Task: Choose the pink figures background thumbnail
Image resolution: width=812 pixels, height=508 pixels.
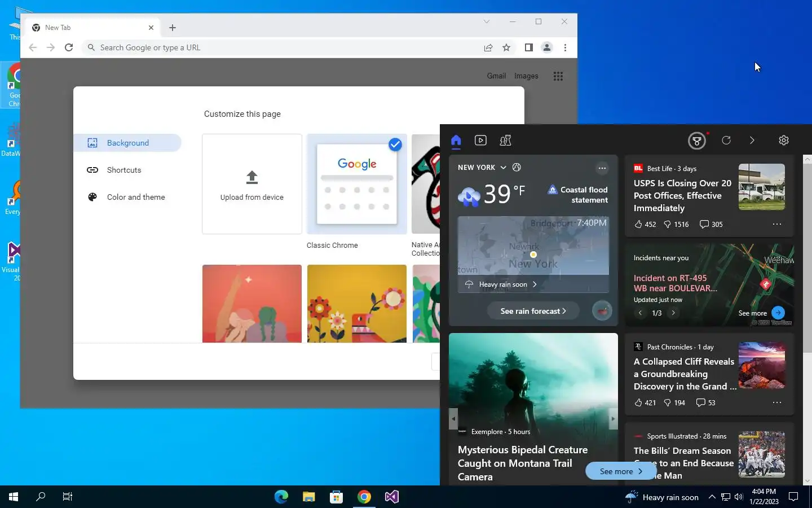Action: [x=252, y=304]
